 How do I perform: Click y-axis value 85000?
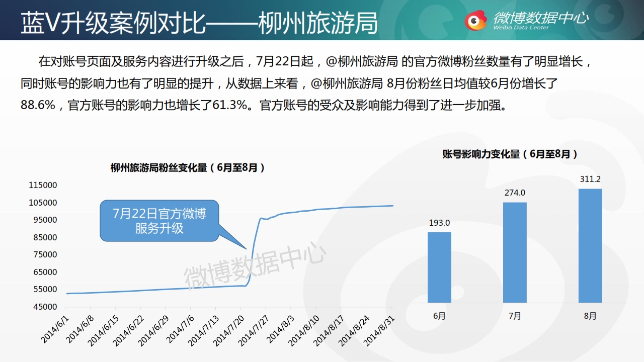[45, 237]
